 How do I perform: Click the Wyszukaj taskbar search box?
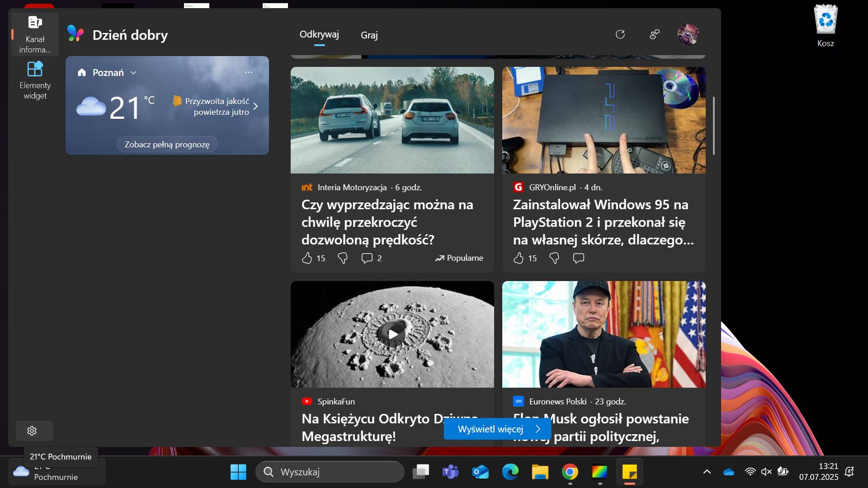pyautogui.click(x=330, y=472)
